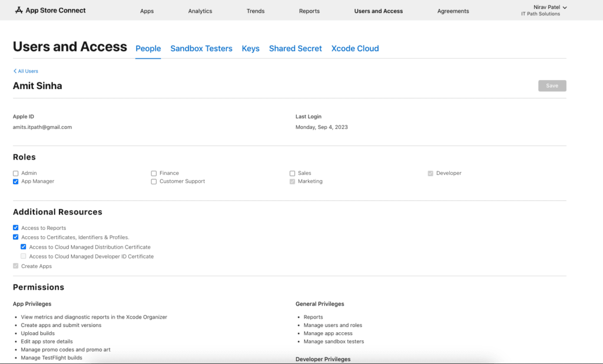Click the App Store Connect logo icon

click(19, 11)
